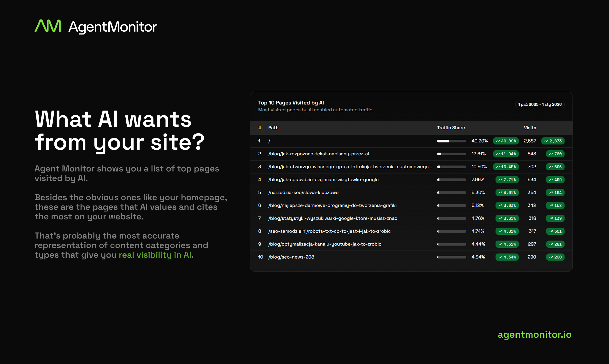Click the AgentMonitor logo icon
This screenshot has width=609, height=364.
pos(48,26)
